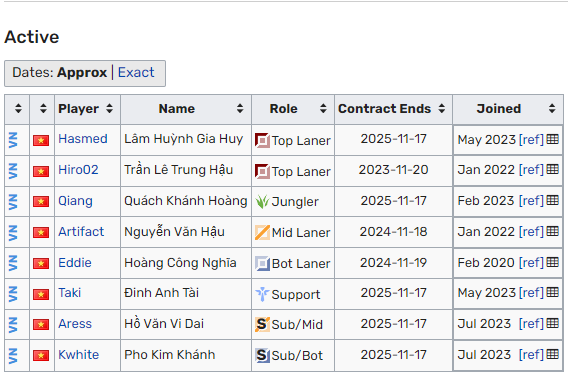Click the Mid Laner icon in Artifact row
The width and height of the screenshot is (568, 377).
(262, 233)
